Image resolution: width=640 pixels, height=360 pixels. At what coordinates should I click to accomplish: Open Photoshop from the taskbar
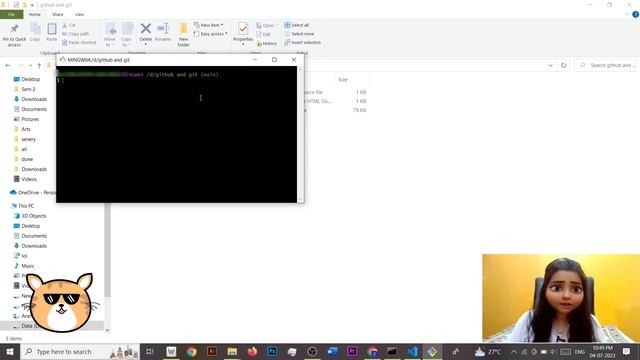coord(272,351)
